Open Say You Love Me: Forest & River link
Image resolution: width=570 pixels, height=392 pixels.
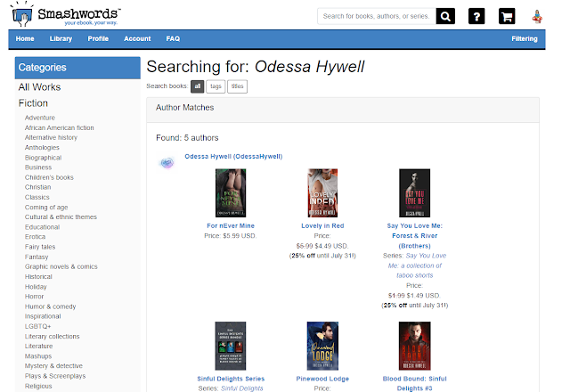tap(414, 235)
